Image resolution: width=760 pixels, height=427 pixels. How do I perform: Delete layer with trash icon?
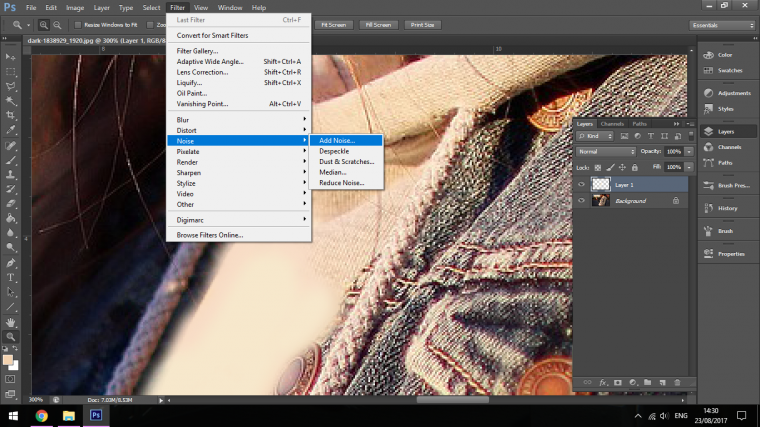677,382
